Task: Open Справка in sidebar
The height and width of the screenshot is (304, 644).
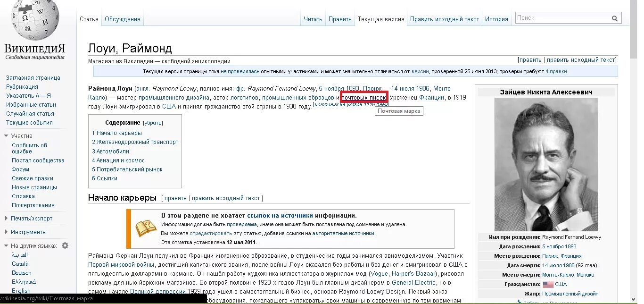Action: (24, 196)
